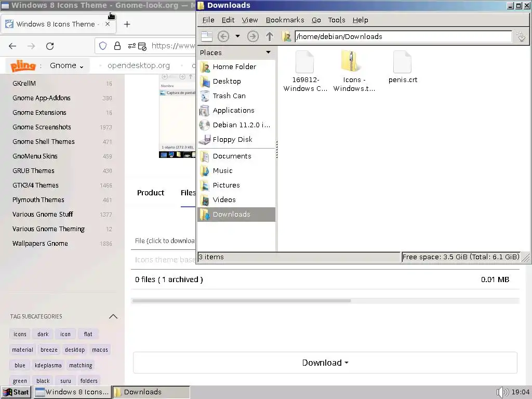532x399 pixels.
Task: Open the Edit menu in Downloads window
Action: [x=228, y=20]
